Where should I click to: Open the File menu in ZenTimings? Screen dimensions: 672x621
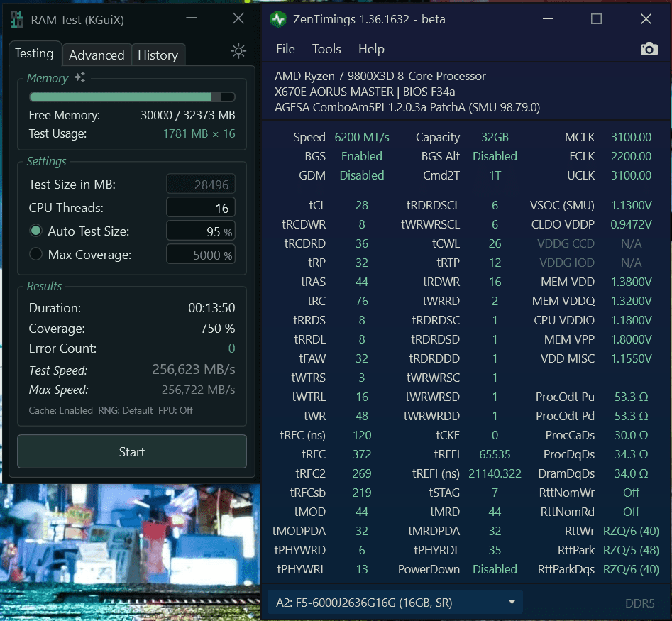285,49
